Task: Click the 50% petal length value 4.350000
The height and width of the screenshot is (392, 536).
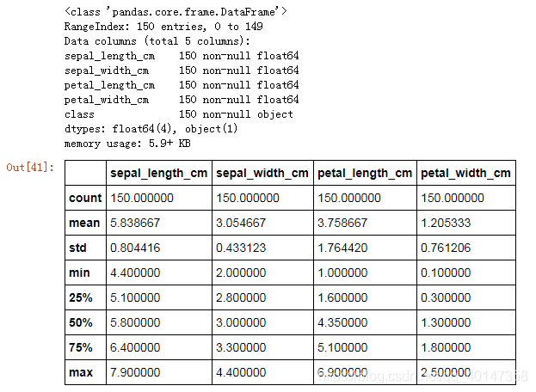Action: [x=342, y=322]
